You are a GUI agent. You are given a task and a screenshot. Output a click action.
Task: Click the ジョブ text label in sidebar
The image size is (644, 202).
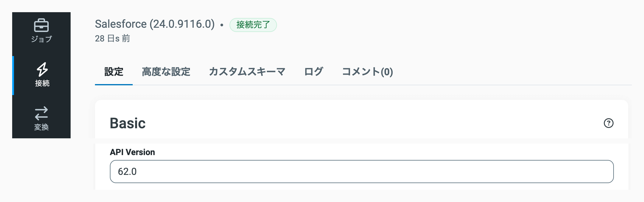41,39
